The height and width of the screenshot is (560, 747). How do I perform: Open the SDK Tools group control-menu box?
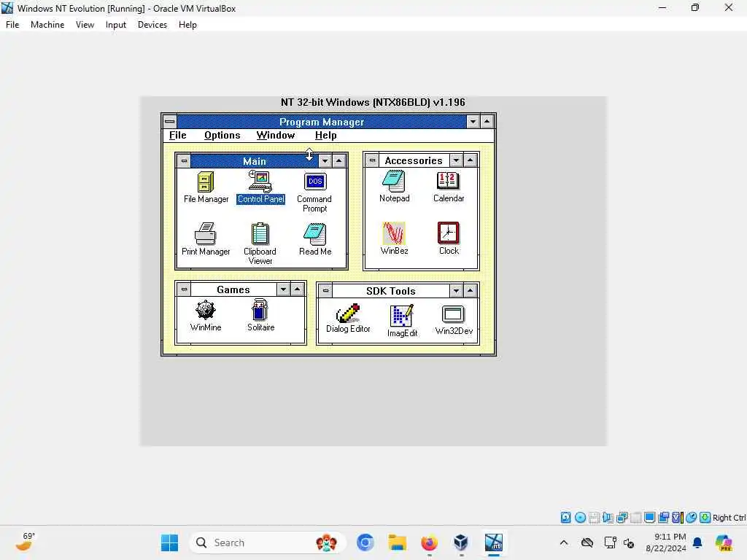click(325, 290)
